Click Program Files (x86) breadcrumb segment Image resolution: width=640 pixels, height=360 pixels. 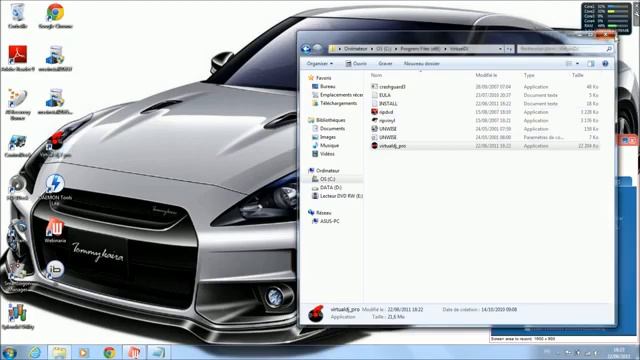[420, 49]
